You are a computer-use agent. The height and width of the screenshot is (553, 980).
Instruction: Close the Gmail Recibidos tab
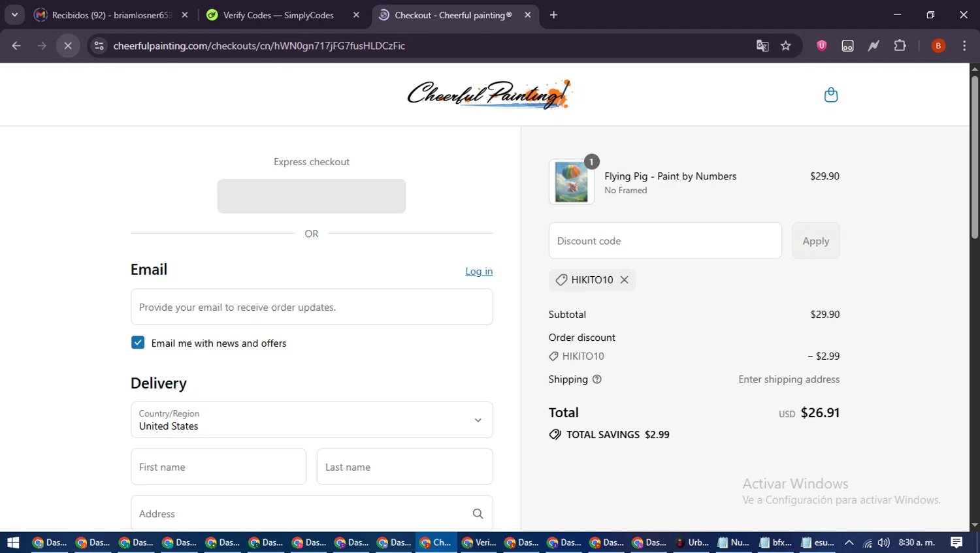pos(185,15)
